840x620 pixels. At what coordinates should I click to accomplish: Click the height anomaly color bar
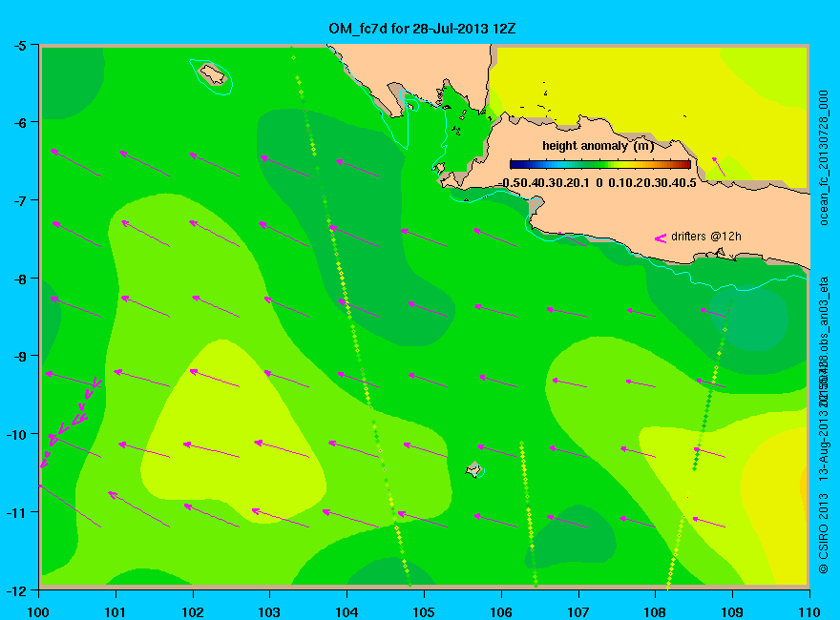click(600, 164)
